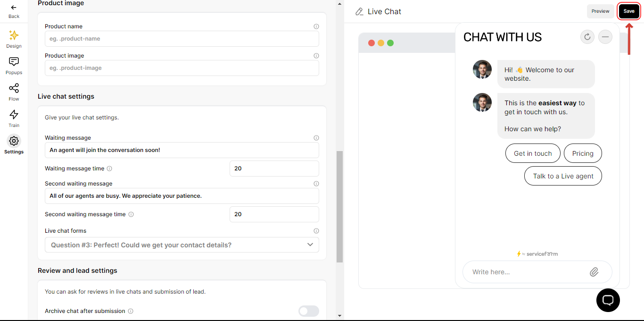Click the round chat launcher bubble
This screenshot has height=321, width=644.
point(608,300)
